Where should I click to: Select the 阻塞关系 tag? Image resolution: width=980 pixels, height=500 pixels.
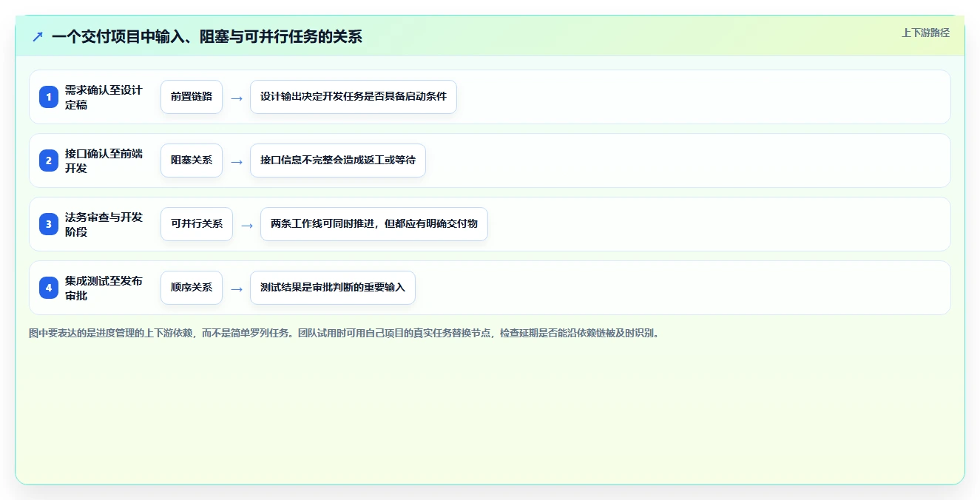point(192,161)
